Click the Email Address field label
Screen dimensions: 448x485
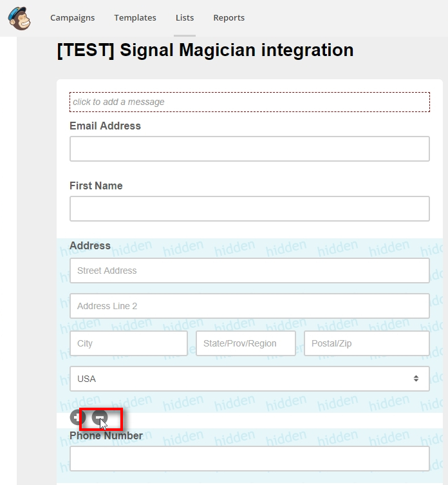pos(105,126)
